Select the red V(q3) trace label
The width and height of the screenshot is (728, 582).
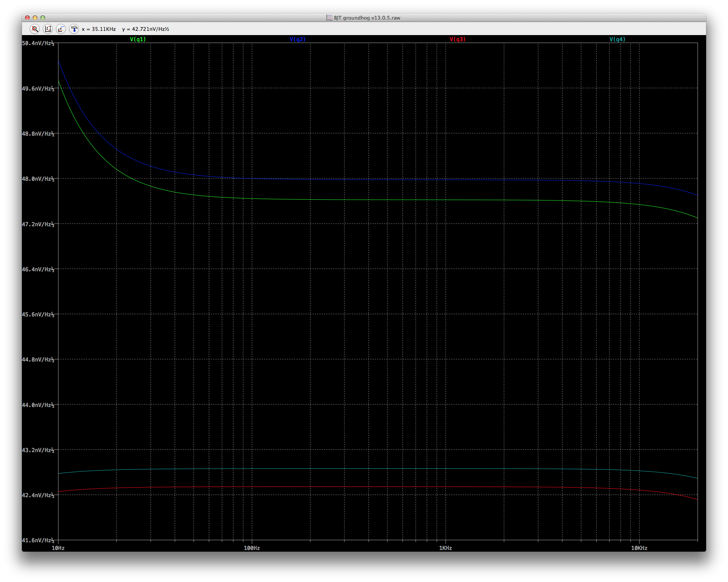(x=458, y=39)
